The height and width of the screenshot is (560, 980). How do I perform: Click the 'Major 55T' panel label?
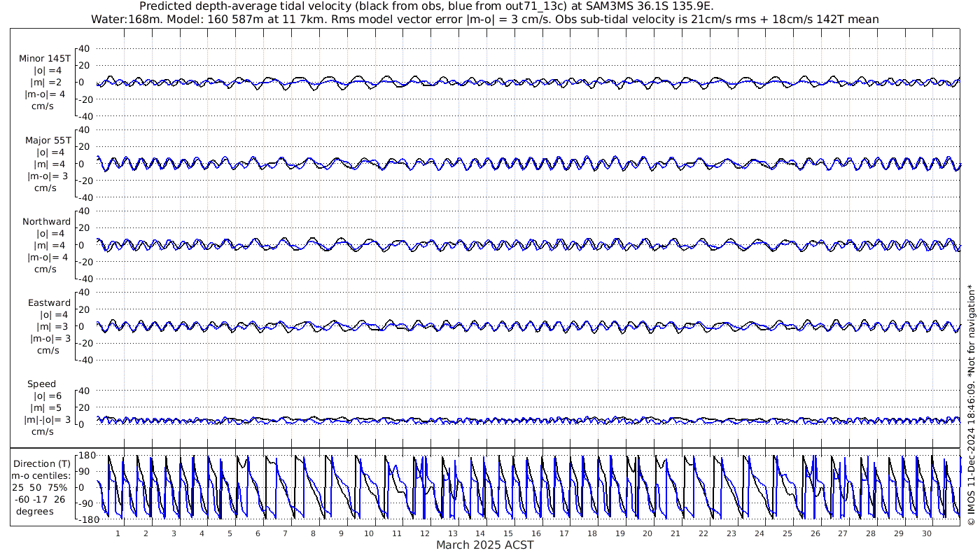coord(48,140)
